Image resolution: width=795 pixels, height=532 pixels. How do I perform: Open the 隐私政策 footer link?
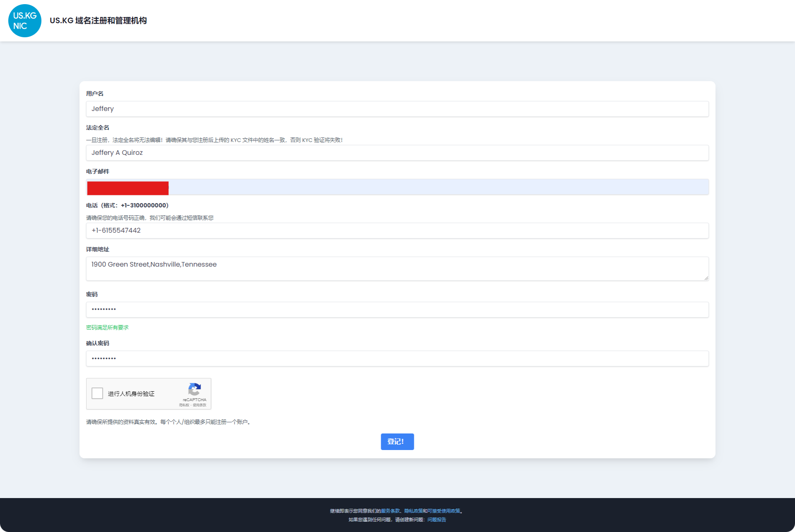pos(413,511)
